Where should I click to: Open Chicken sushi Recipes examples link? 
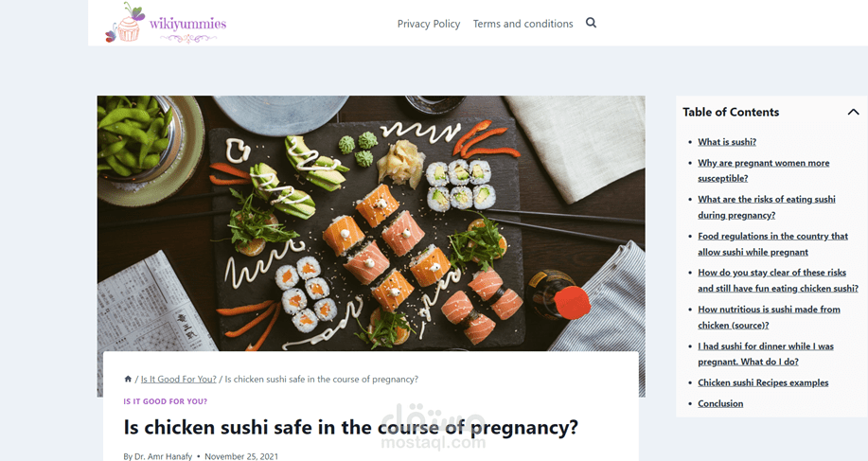pos(763,382)
